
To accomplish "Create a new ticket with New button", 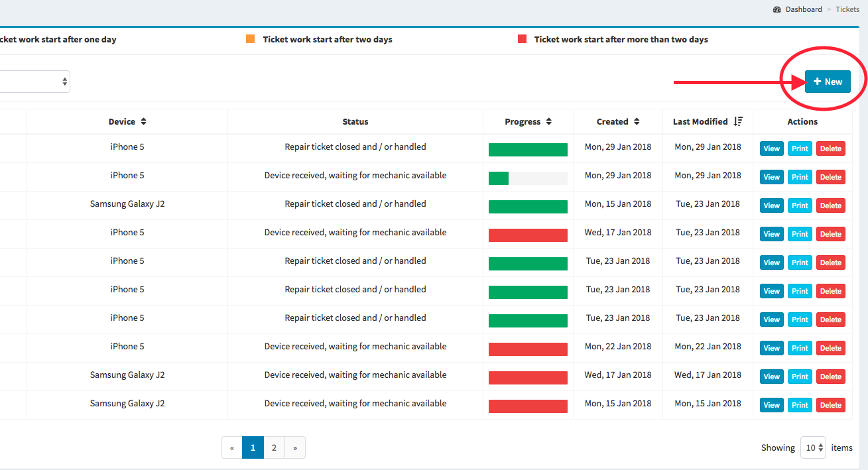I will coord(828,82).
